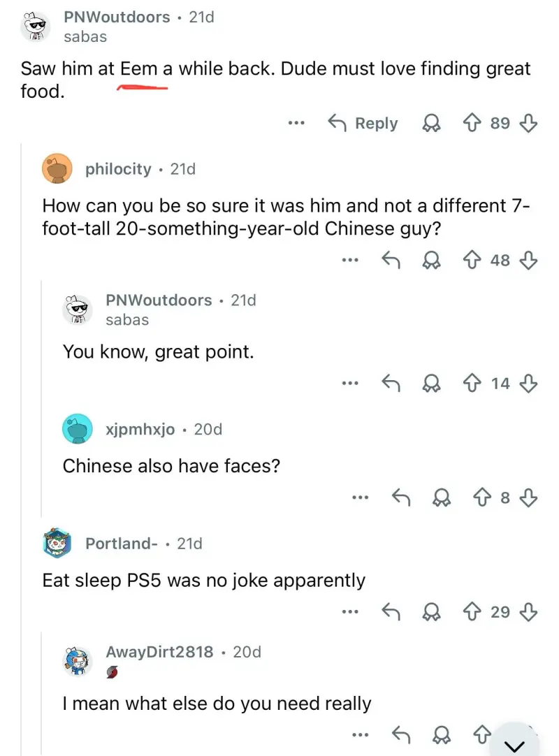Reply to xjpmhxjo's comment
Viewport: 559px width, 756px height.
coord(400,497)
